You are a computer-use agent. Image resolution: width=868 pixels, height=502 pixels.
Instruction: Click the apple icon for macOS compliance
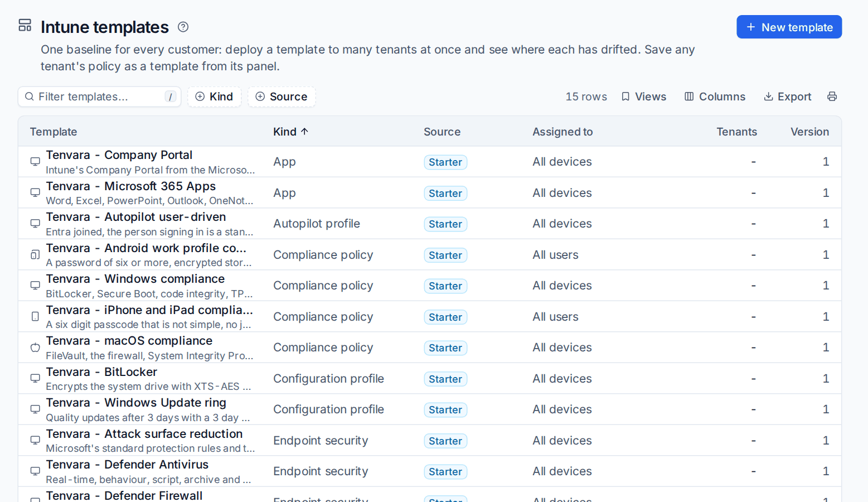(35, 347)
